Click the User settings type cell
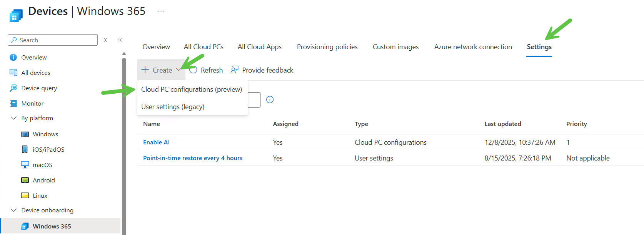This screenshot has width=644, height=235. coord(374,158)
